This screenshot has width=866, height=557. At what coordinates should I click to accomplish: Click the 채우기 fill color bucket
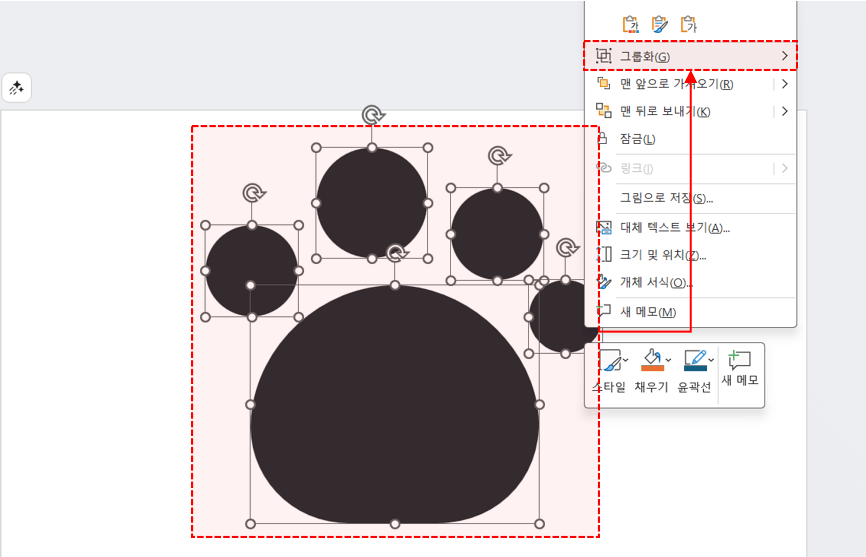point(650,360)
